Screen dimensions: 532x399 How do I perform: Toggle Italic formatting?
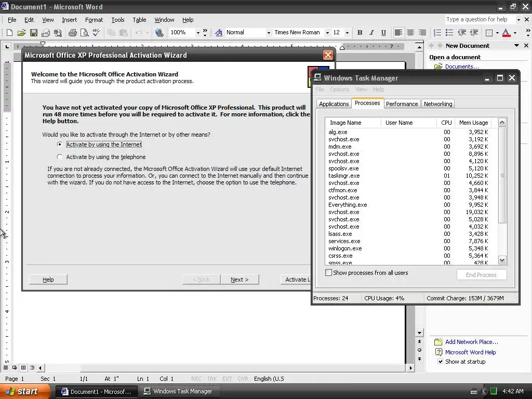click(371, 33)
